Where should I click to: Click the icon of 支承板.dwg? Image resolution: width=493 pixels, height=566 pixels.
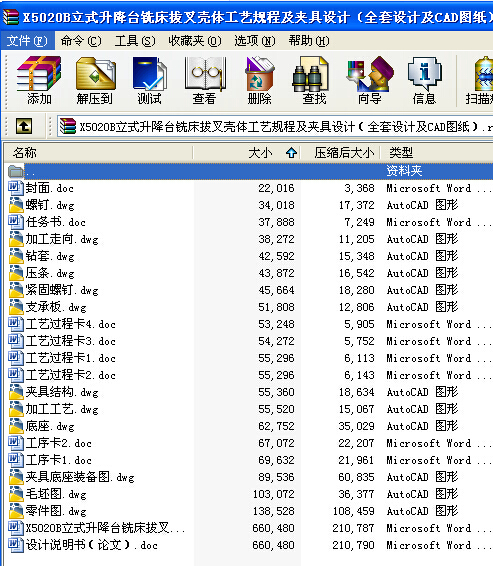click(16, 307)
